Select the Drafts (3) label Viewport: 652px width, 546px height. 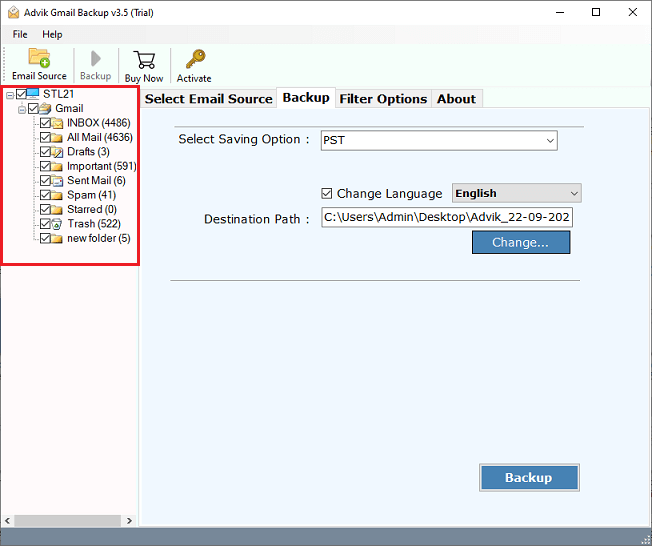(x=88, y=152)
